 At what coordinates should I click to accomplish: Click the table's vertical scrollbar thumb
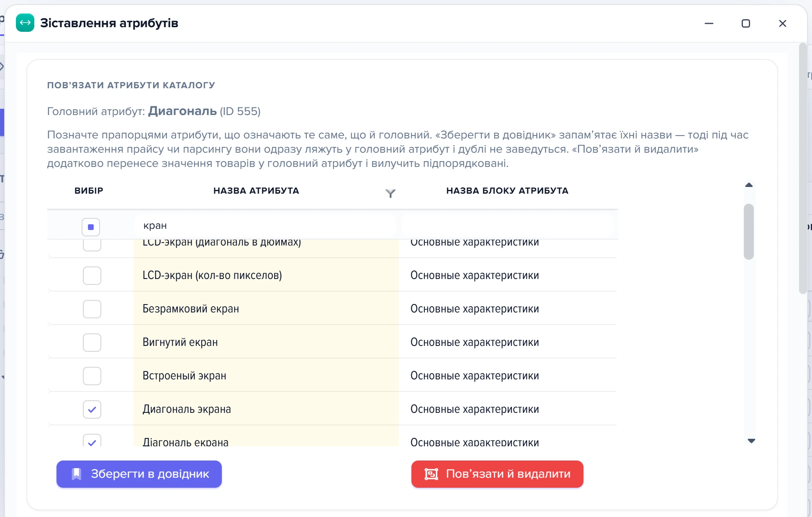coord(749,231)
